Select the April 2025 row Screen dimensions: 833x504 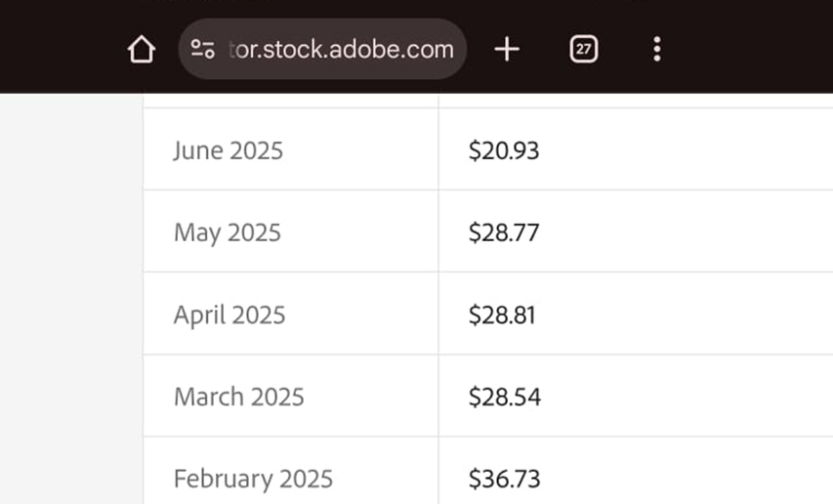(487, 314)
